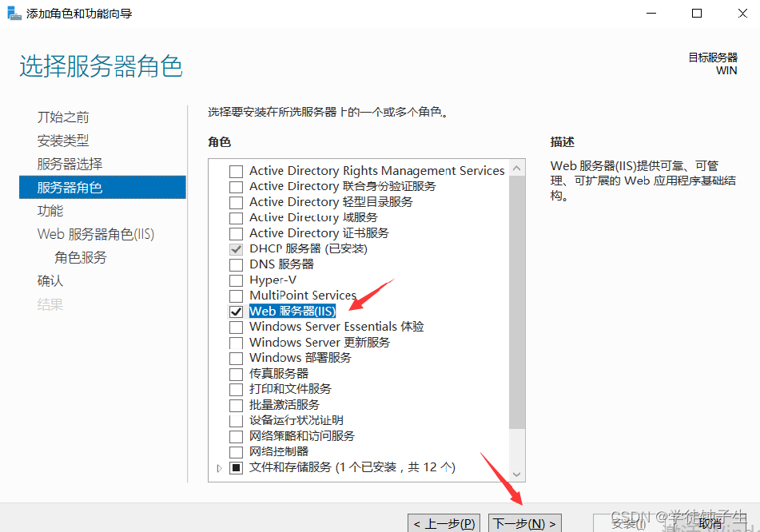Tick Windows Server Essentials 体验 checkbox

coord(236,327)
